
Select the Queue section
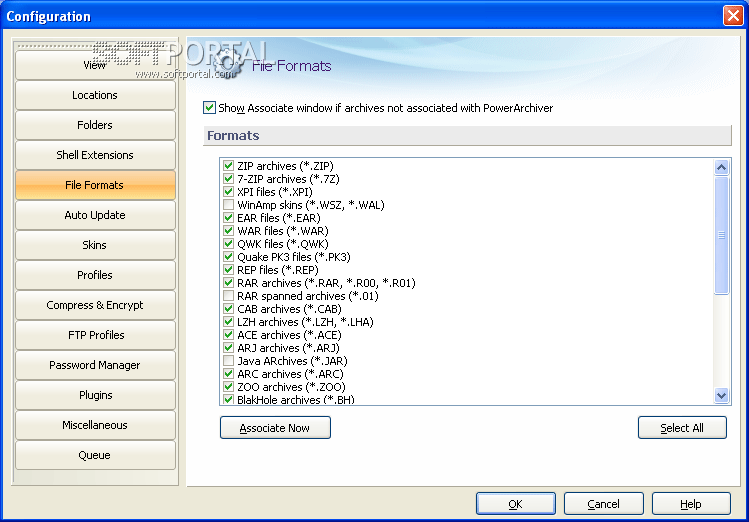coord(95,455)
